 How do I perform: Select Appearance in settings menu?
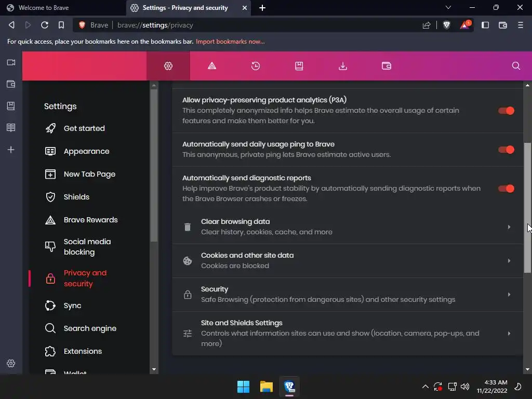click(87, 151)
